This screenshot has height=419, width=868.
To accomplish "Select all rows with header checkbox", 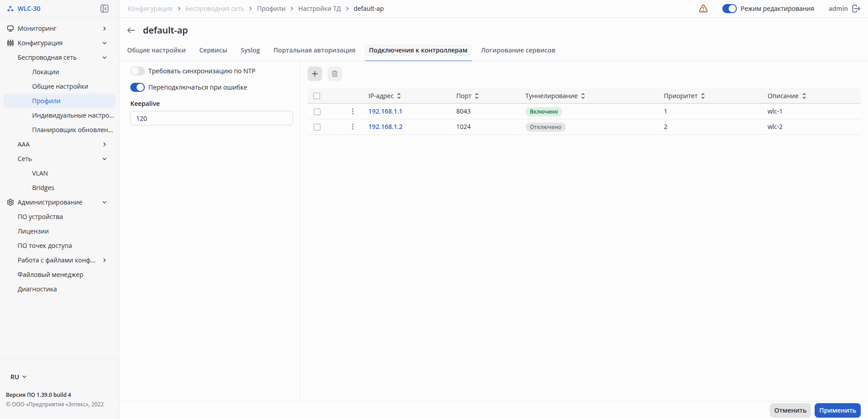I will [317, 96].
